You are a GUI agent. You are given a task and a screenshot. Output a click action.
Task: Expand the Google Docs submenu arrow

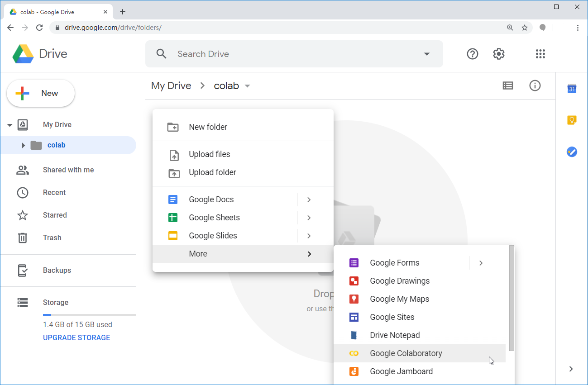coord(309,200)
